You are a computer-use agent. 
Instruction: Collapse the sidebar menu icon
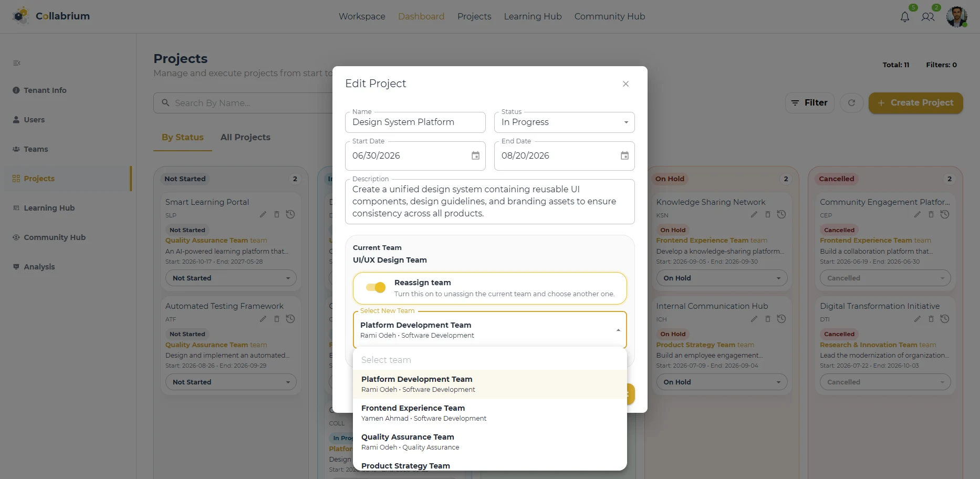[17, 63]
